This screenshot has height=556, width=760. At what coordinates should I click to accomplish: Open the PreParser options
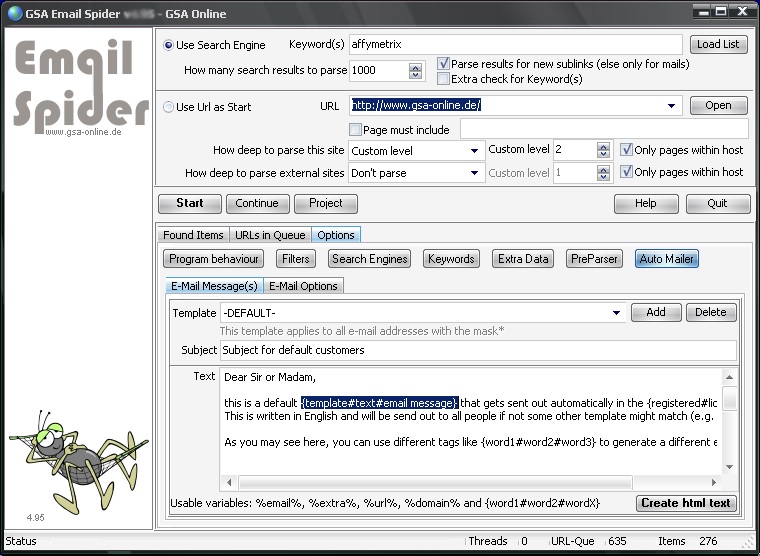[x=594, y=259]
